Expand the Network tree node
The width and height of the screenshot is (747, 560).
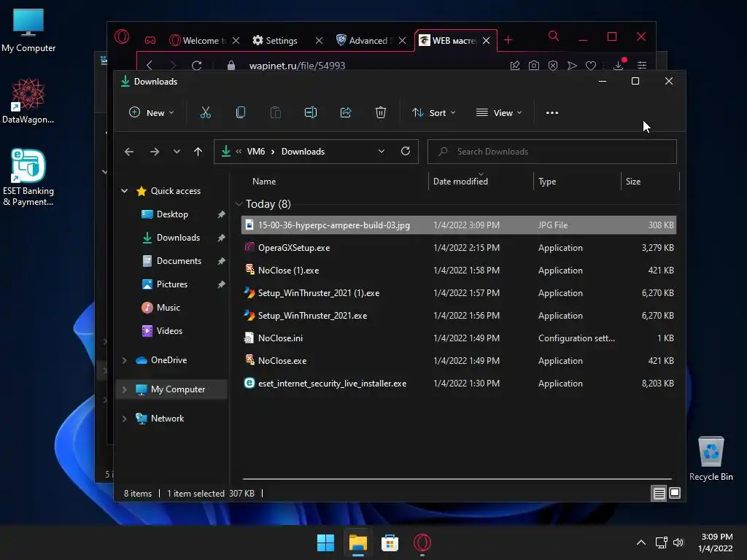point(124,419)
